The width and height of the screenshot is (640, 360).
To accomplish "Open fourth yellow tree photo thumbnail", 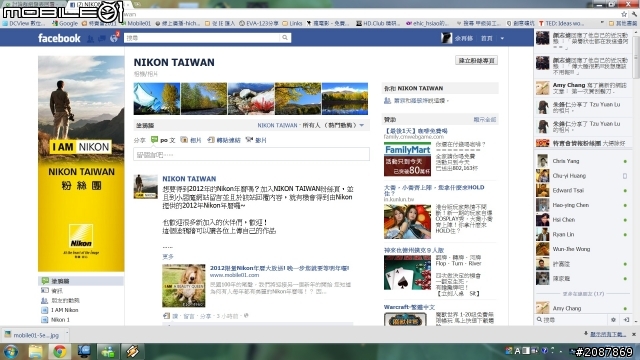I will pos(298,99).
